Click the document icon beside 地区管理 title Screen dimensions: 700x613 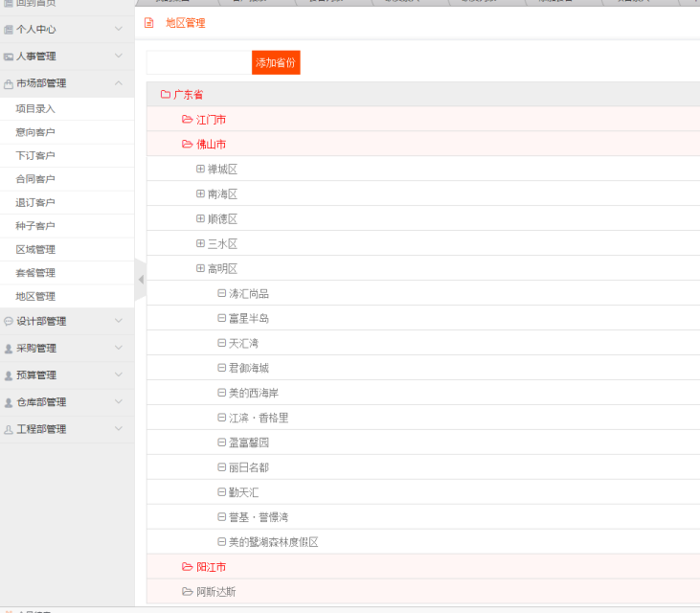pos(149,23)
